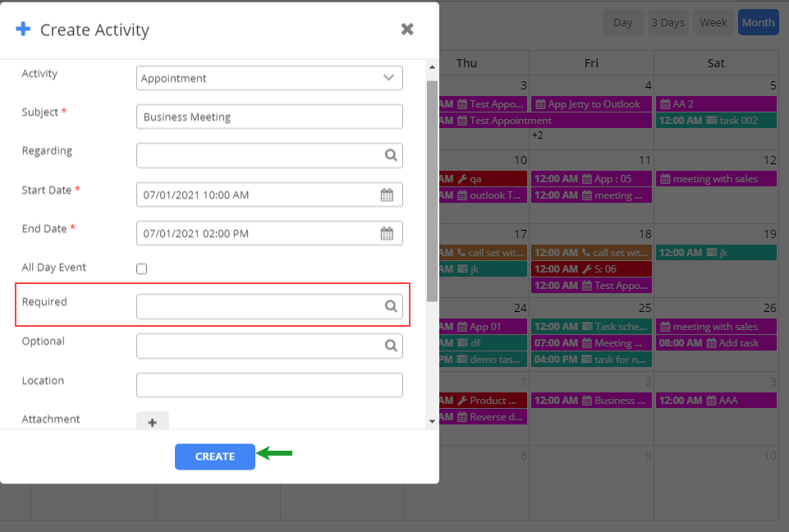Close the Create Activity dialog
The image size is (789, 532).
click(x=407, y=30)
